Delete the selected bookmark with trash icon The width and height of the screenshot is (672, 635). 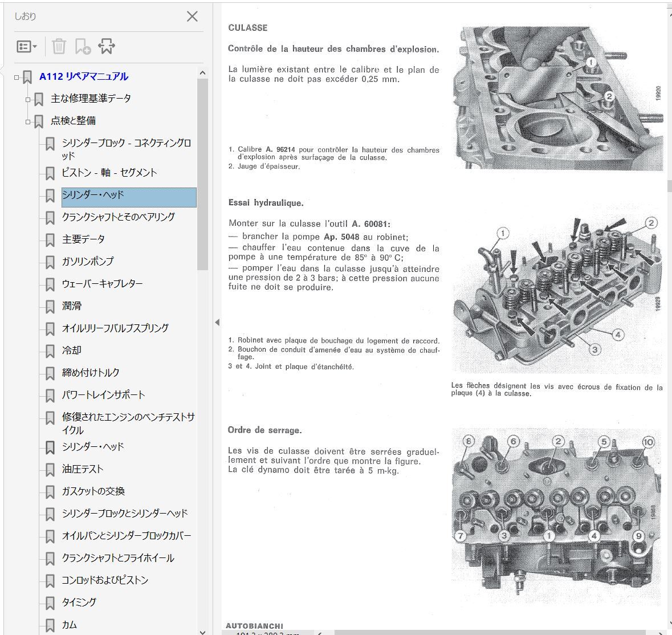tap(59, 46)
